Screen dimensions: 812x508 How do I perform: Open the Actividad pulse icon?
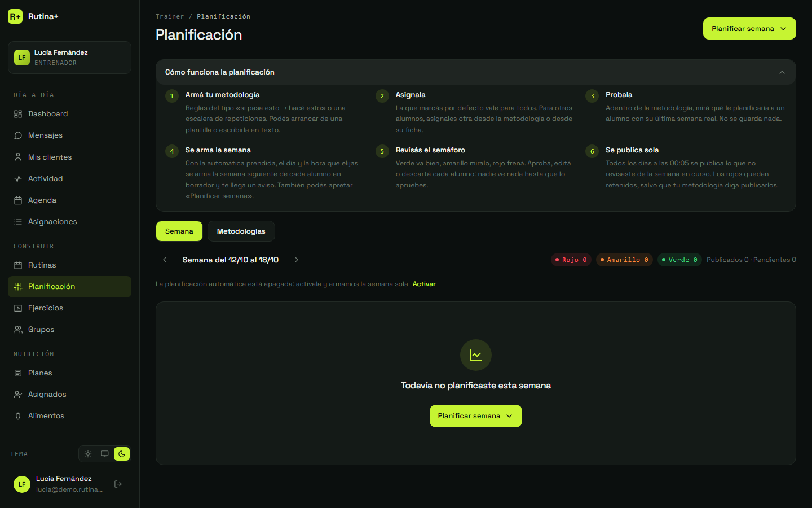pos(18,179)
